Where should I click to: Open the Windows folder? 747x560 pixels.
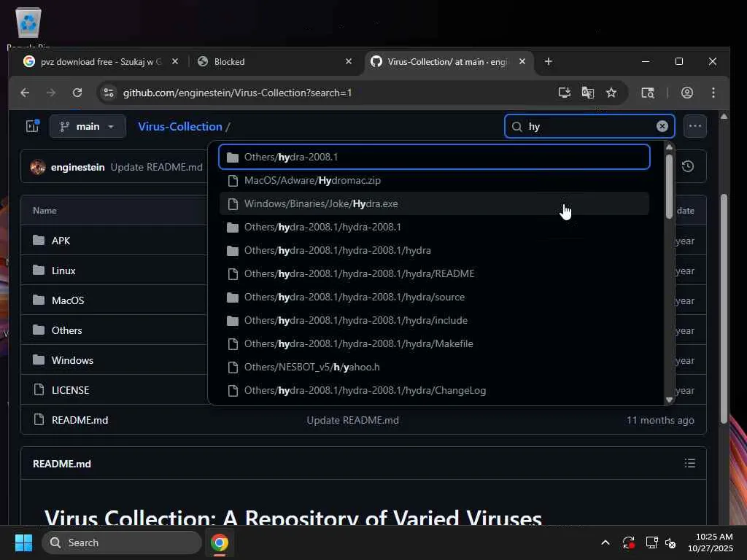point(72,360)
